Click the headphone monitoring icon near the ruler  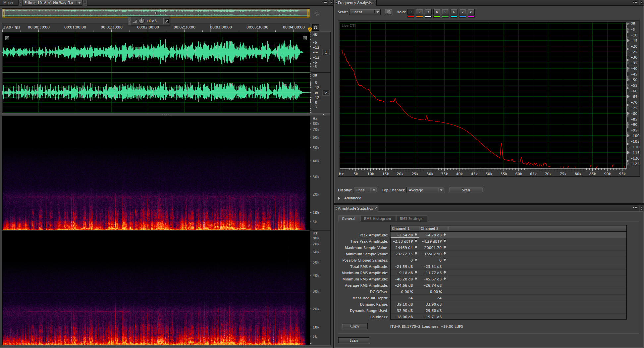316,27
